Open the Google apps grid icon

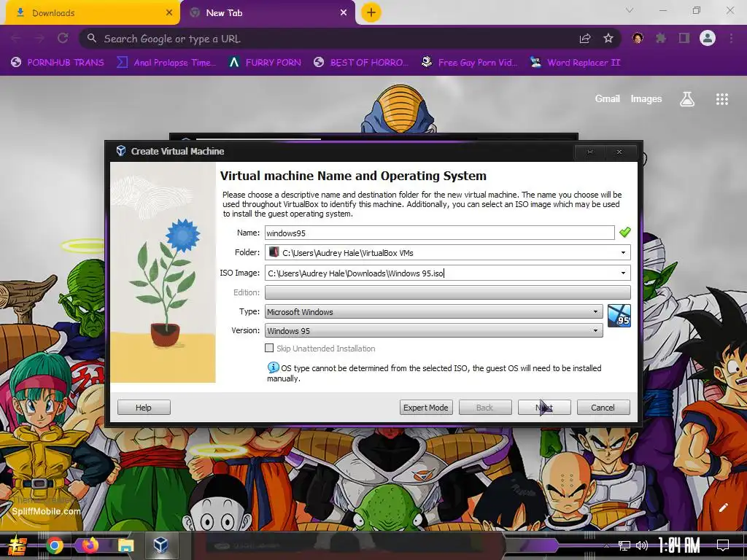(722, 99)
